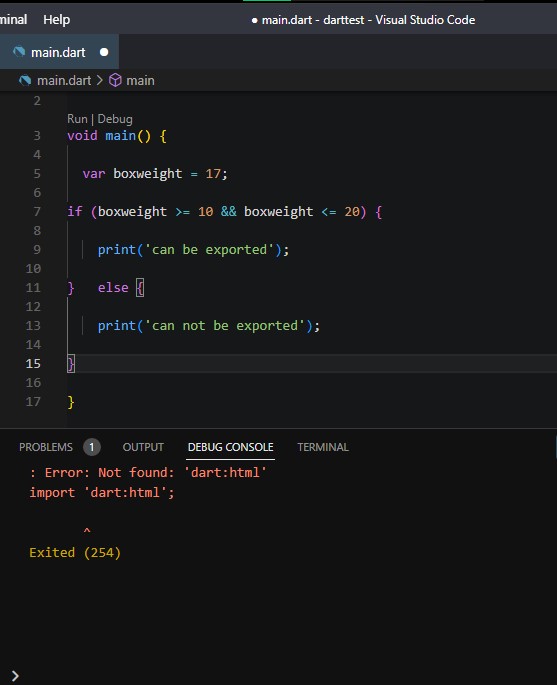The height and width of the screenshot is (685, 557).
Task: Click the problems count badge showing 1
Action: click(92, 447)
